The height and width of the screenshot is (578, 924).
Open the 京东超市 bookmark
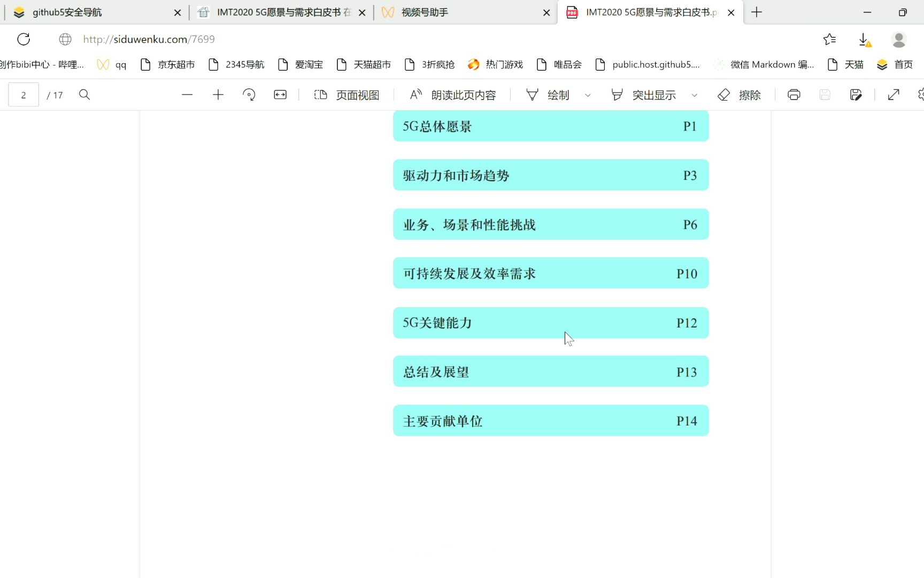tap(167, 65)
